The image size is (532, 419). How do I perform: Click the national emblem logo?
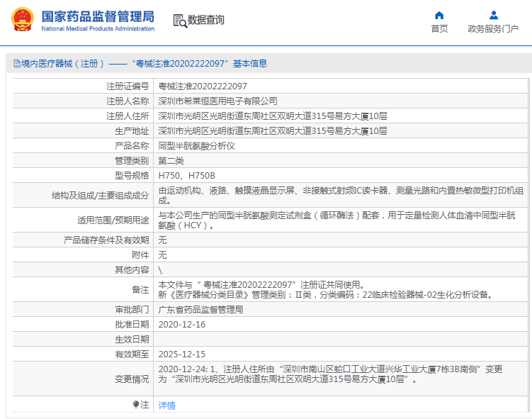coord(23,19)
